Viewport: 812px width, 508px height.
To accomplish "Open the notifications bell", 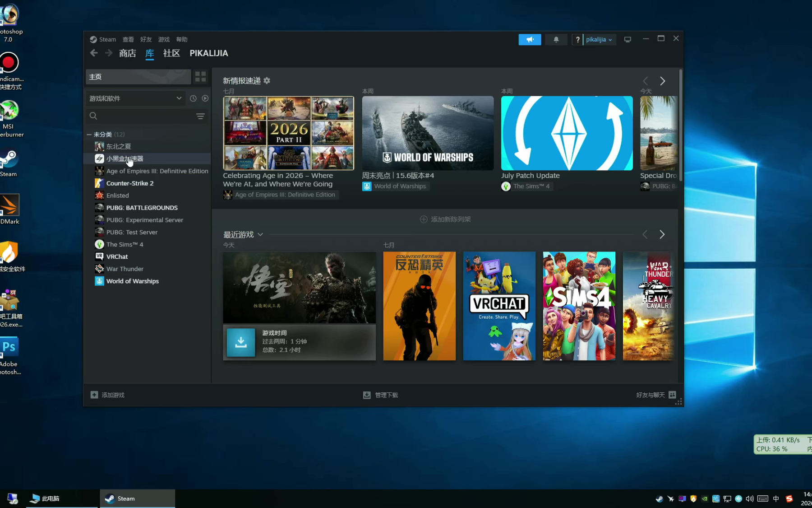I will click(556, 40).
